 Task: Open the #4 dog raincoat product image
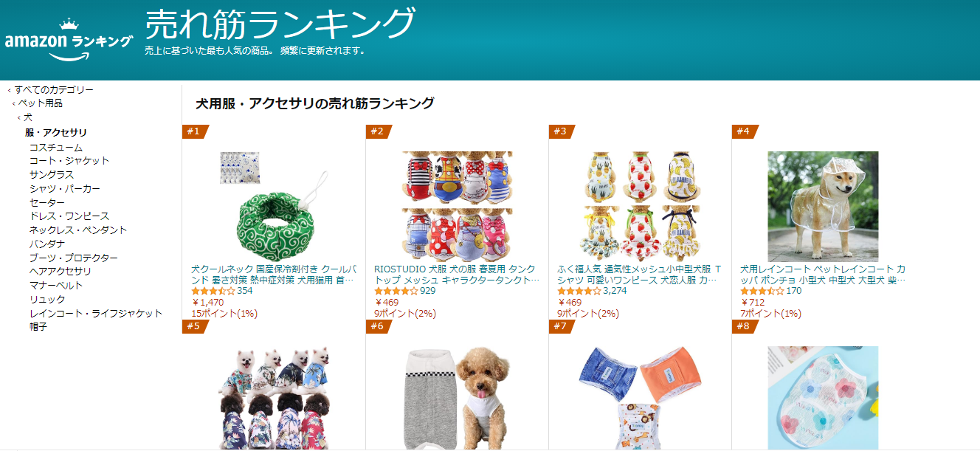tap(823, 207)
